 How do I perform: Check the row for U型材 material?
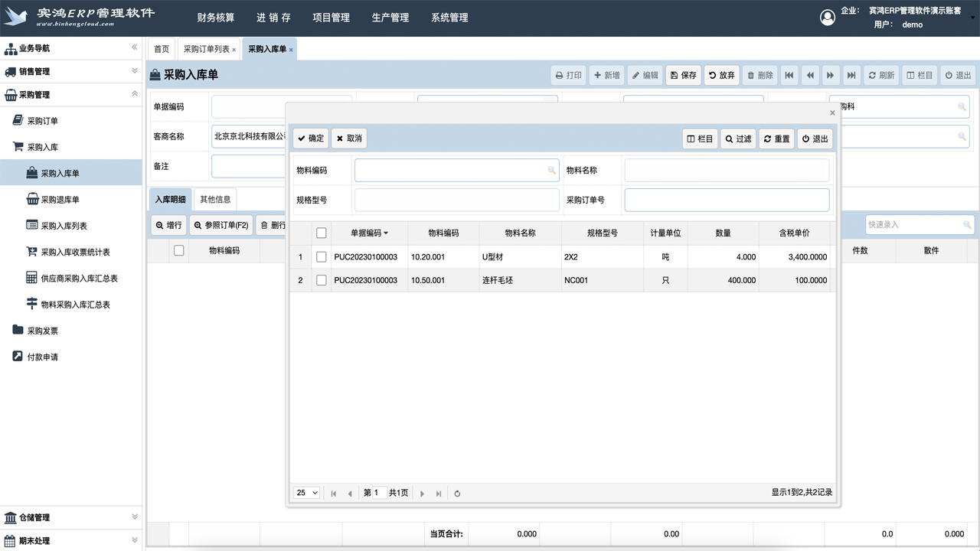321,256
